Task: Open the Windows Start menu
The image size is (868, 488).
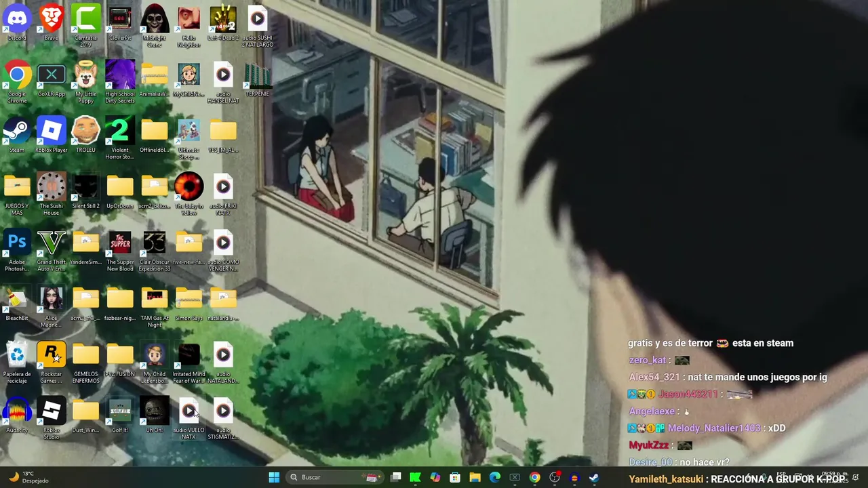Action: coord(274,477)
